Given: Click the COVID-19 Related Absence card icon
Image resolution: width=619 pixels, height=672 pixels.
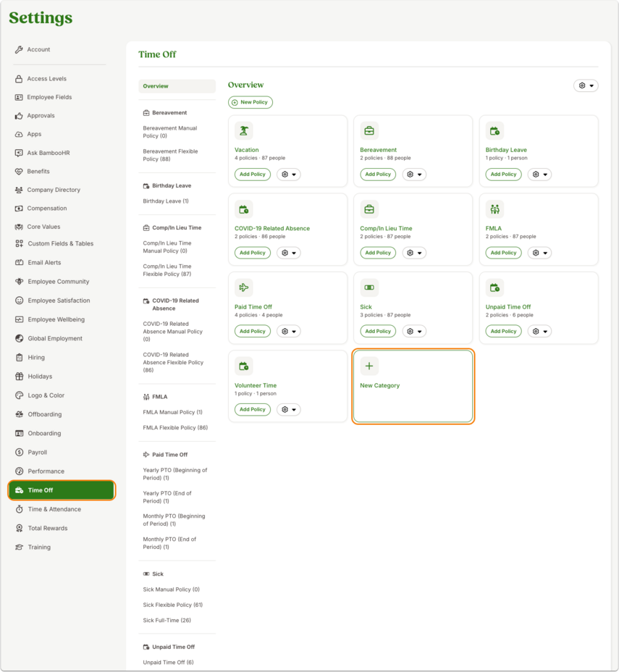Looking at the screenshot, I should point(244,209).
